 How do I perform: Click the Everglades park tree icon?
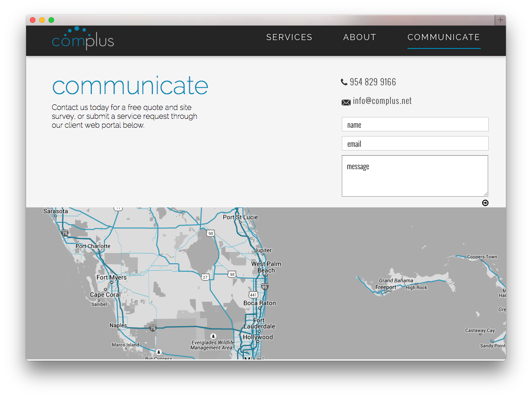click(213, 336)
